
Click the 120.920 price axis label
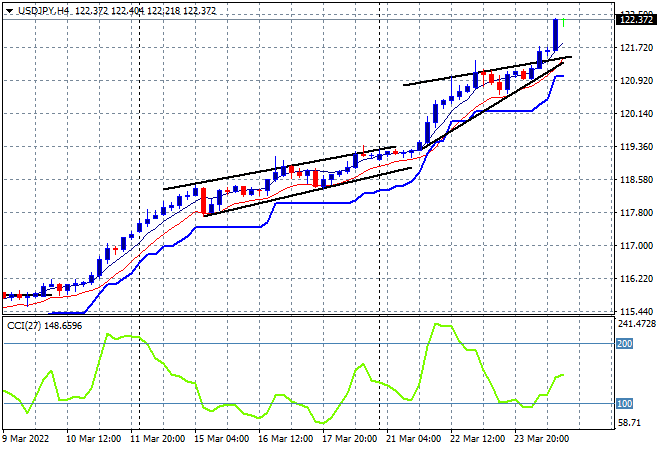(x=637, y=80)
